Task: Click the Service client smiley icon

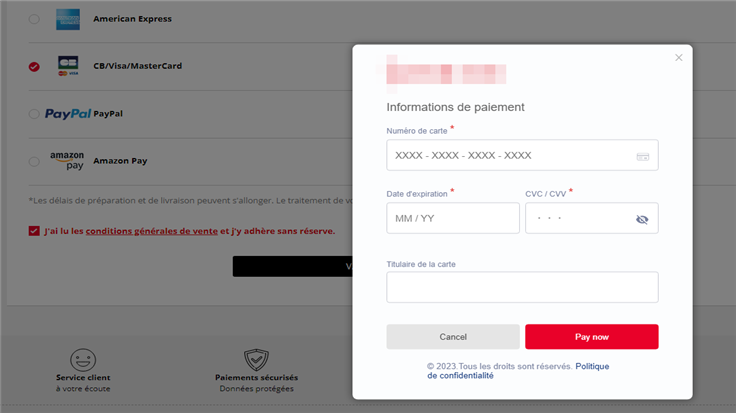Action: [83, 360]
